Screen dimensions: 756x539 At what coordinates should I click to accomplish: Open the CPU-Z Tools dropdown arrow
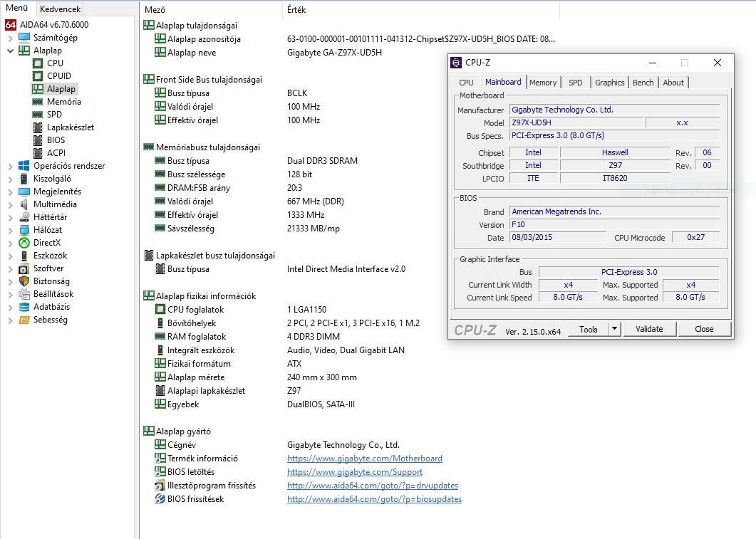point(614,329)
